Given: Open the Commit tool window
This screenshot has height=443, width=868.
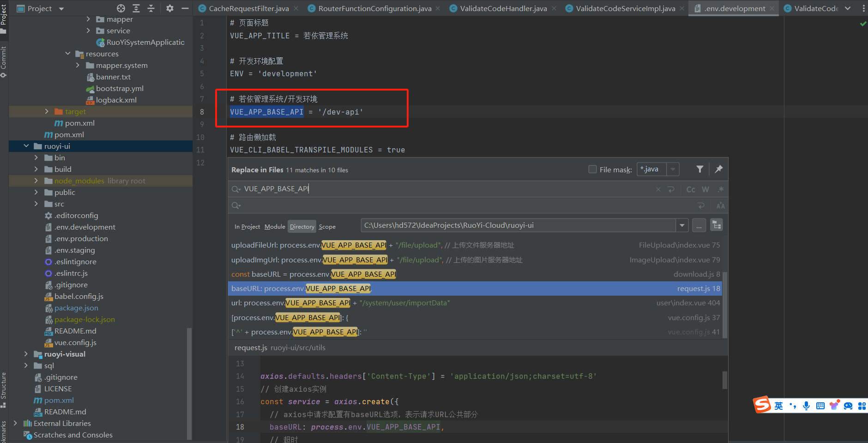Looking at the screenshot, I should point(4,61).
